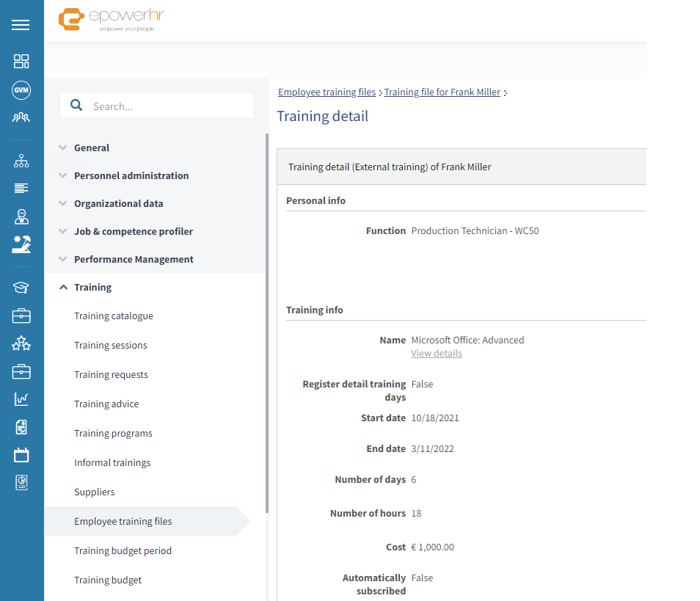Click the search magnifier icon
This screenshot has height=601, width=700.
(76, 106)
